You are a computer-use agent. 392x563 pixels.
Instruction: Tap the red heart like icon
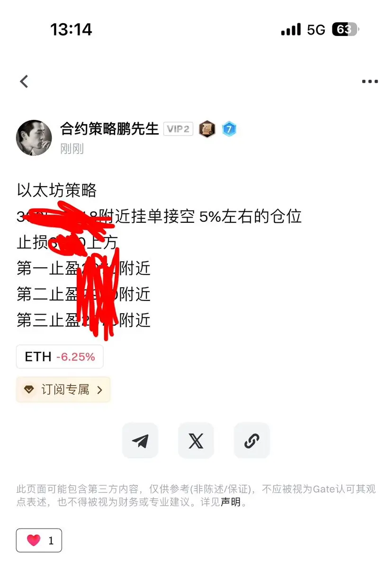(x=34, y=540)
